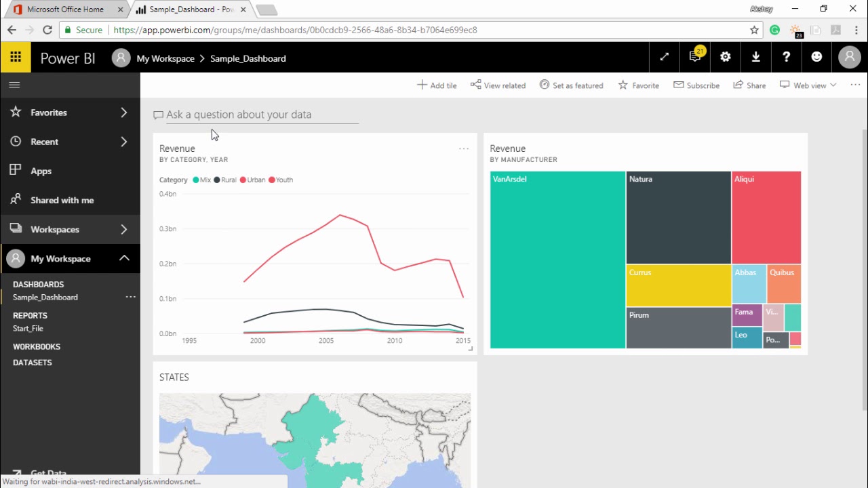Click DASHBOARDS heading in sidebar
This screenshot has width=868, height=488.
[38, 285]
